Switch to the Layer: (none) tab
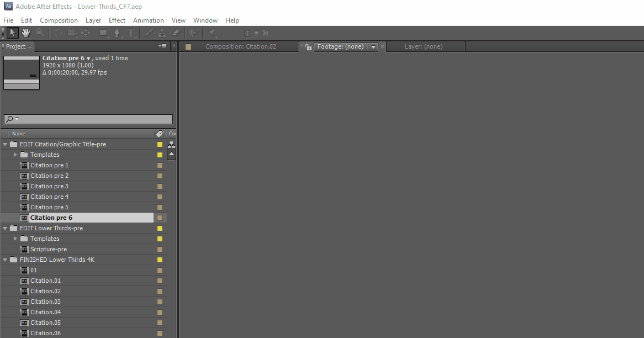The width and height of the screenshot is (644, 338). pos(425,46)
